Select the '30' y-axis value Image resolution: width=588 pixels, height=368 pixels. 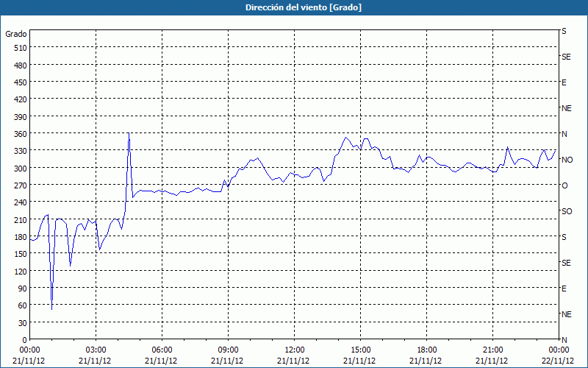[23, 323]
